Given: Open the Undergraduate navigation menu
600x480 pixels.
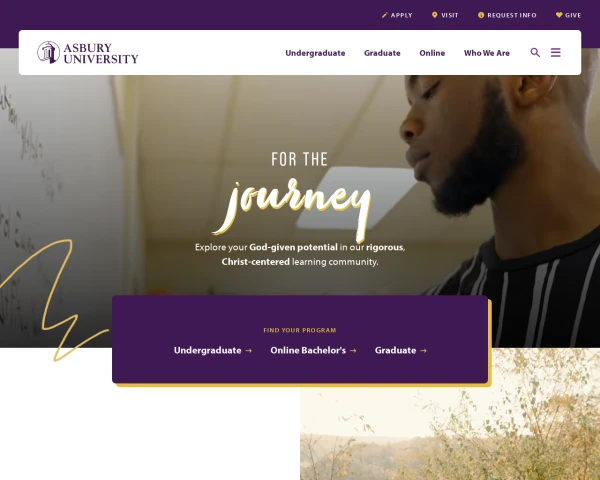Looking at the screenshot, I should pyautogui.click(x=315, y=53).
